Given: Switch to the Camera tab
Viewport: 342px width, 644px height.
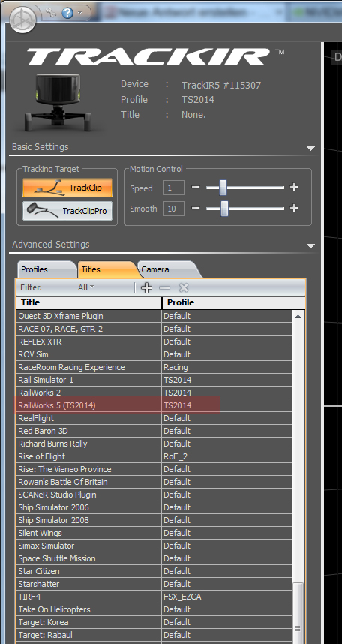Looking at the screenshot, I should click(168, 269).
